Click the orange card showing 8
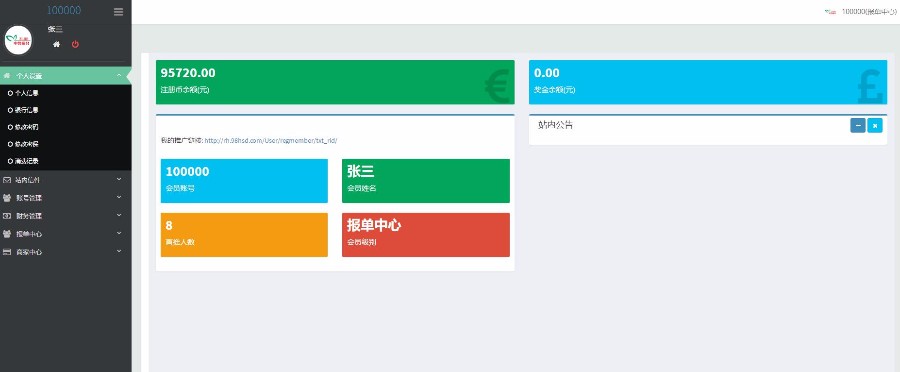Image resolution: width=900 pixels, height=372 pixels. tap(244, 235)
